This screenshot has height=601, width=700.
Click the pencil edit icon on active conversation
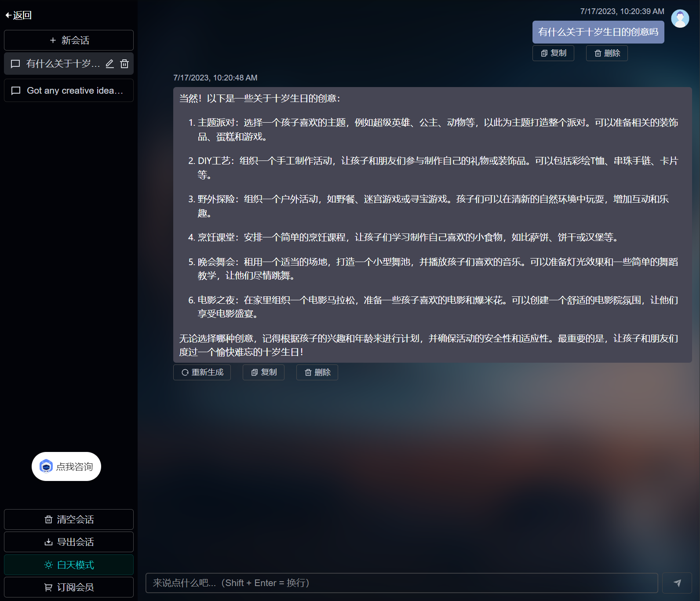pos(110,64)
